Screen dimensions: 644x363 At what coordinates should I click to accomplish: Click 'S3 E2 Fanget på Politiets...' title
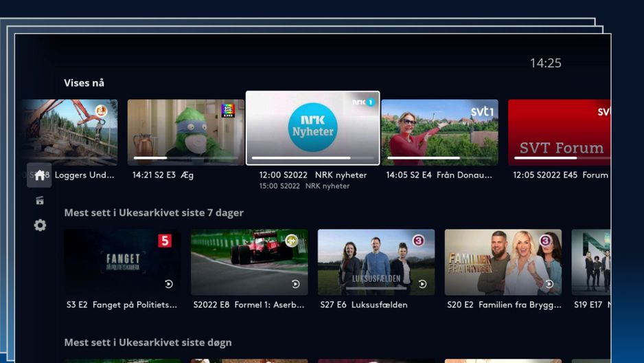122,305
